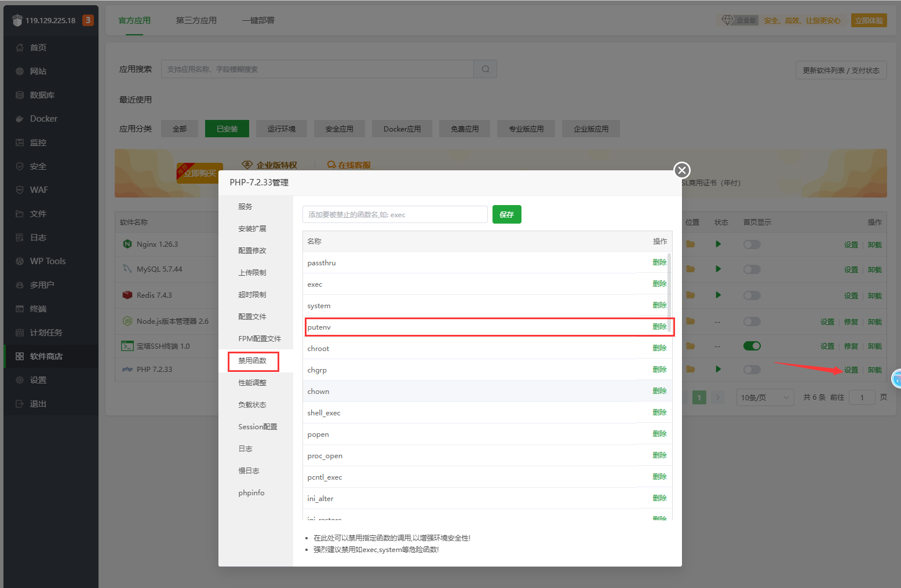The width and height of the screenshot is (901, 588).
Task: Open the 10条/页 page size dropdown
Action: [x=765, y=397]
